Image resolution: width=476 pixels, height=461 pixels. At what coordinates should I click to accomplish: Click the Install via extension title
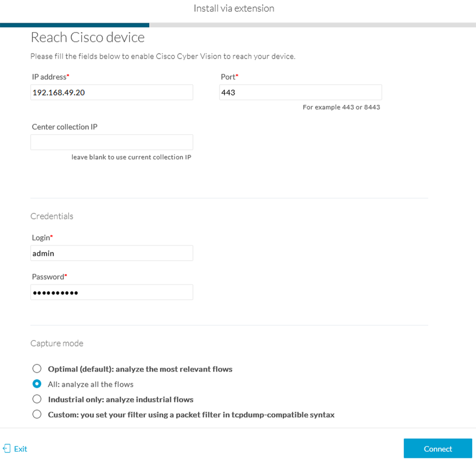234,8
